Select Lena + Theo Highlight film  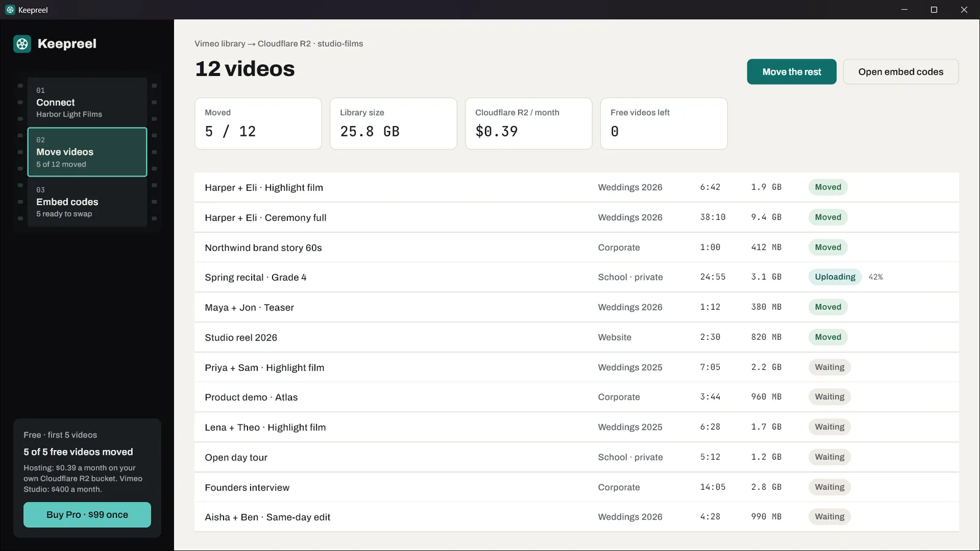[576, 427]
